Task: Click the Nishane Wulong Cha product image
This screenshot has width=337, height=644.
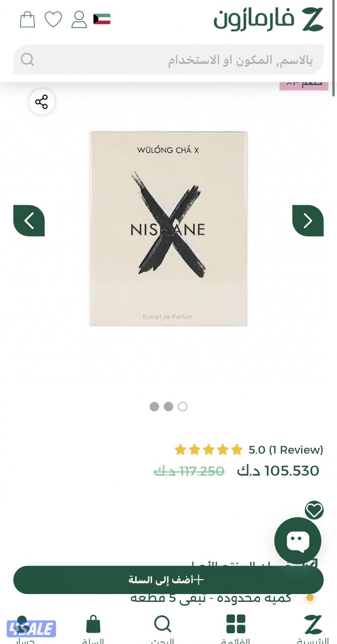Action: click(x=168, y=229)
